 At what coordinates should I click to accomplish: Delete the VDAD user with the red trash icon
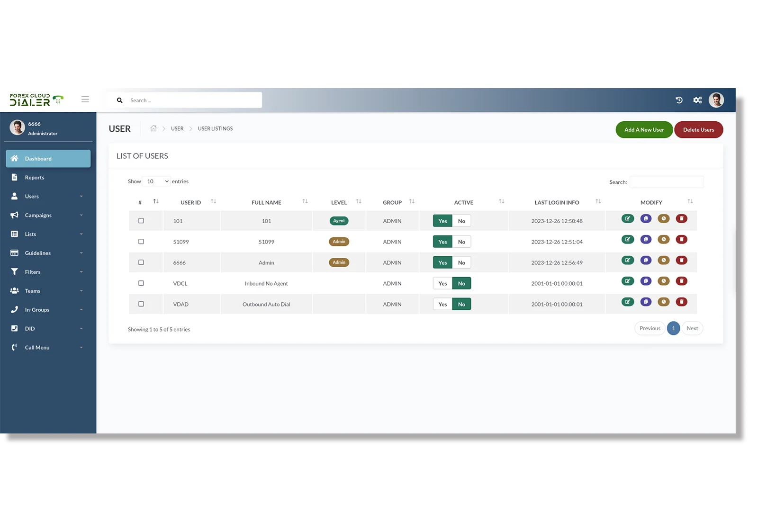681,302
